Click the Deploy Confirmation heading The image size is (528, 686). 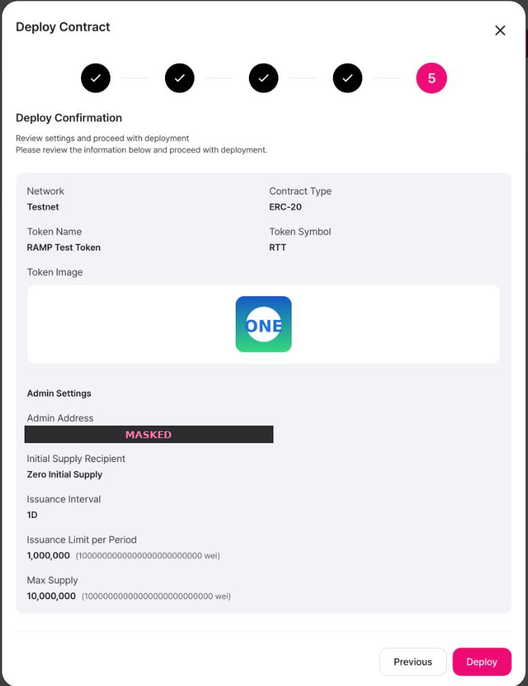click(x=69, y=118)
